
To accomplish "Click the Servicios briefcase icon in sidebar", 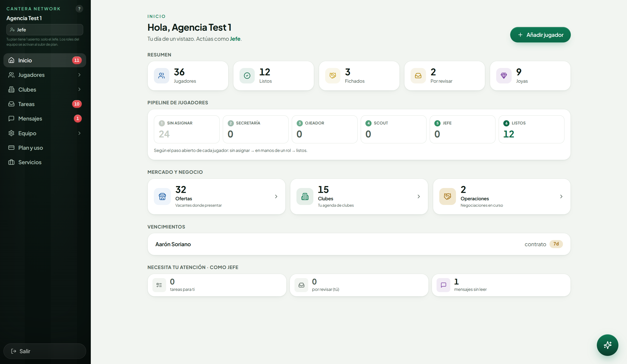I will click(12, 162).
